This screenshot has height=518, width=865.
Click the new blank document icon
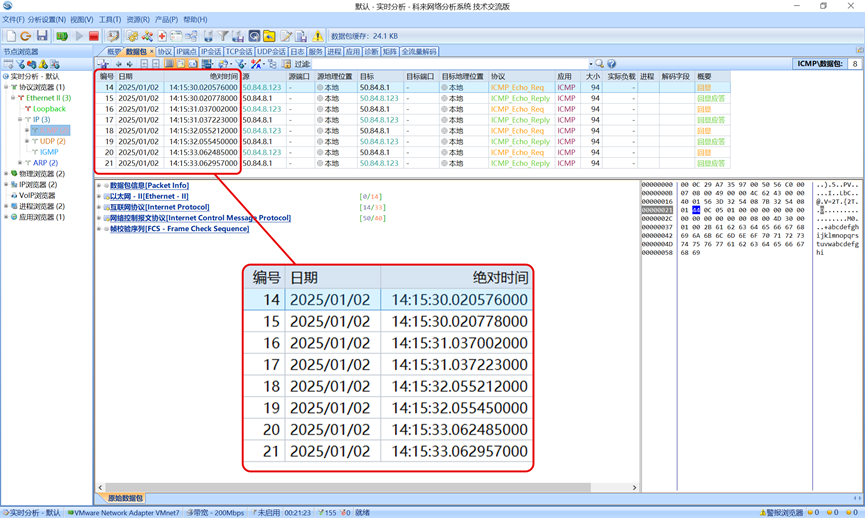(x=10, y=36)
